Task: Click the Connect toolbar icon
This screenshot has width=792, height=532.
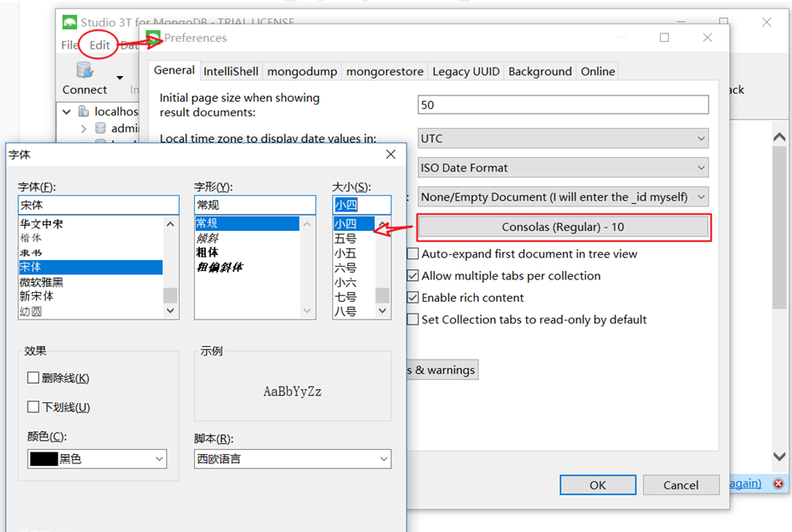Action: [x=84, y=70]
